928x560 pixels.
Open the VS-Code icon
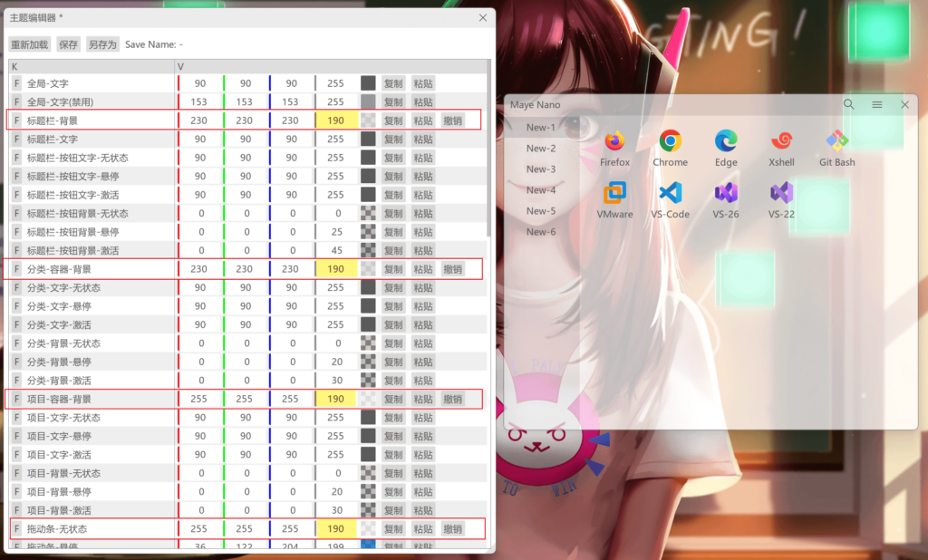[671, 193]
